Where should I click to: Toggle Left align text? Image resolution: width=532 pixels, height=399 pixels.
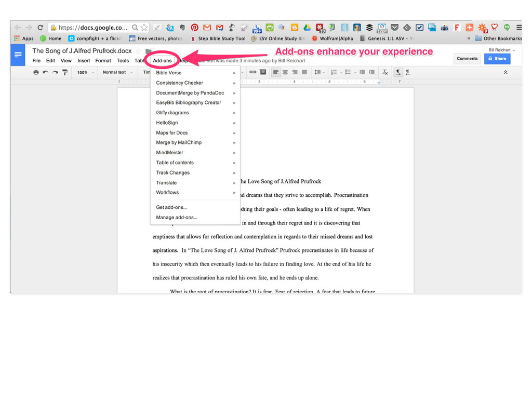tap(276, 72)
